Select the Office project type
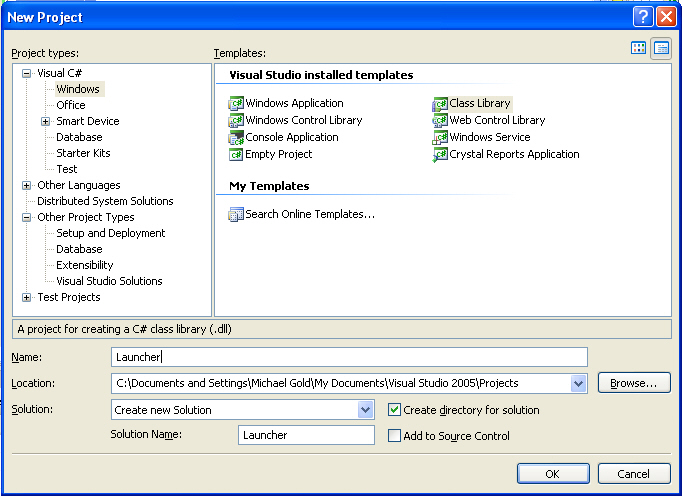 pos(71,105)
